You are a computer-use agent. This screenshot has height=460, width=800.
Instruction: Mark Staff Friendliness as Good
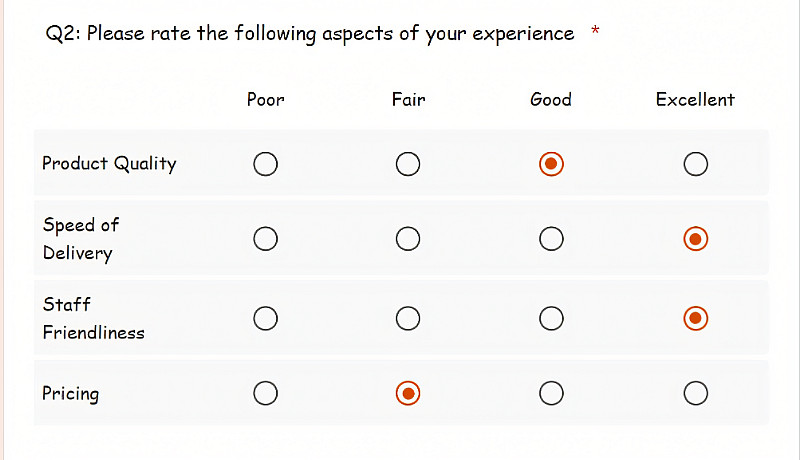pos(551,318)
